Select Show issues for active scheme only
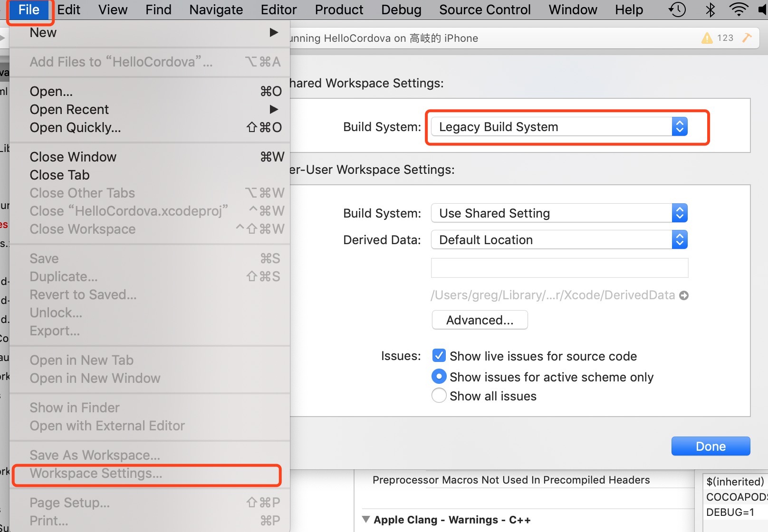The image size is (768, 532). [439, 377]
